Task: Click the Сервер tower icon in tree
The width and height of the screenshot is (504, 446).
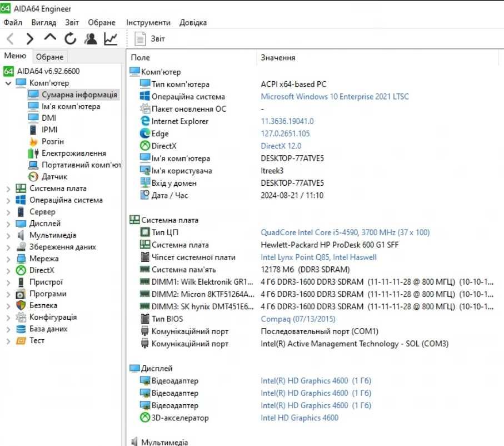Action: (x=21, y=212)
